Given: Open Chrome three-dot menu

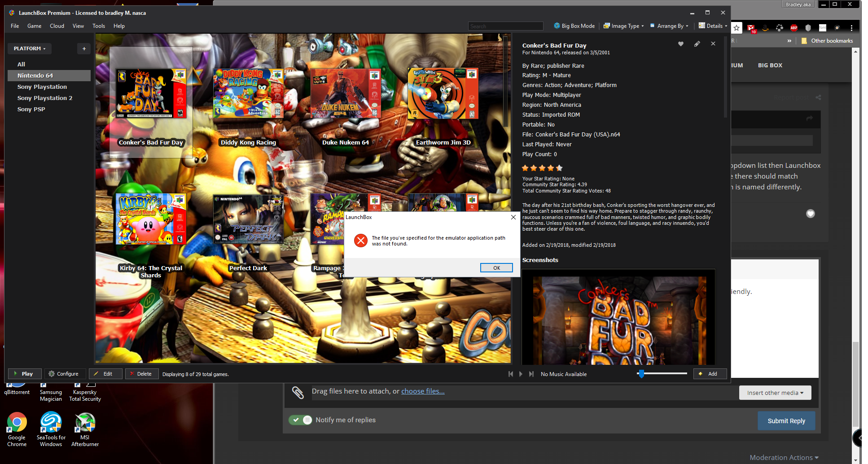Looking at the screenshot, I should point(851,28).
